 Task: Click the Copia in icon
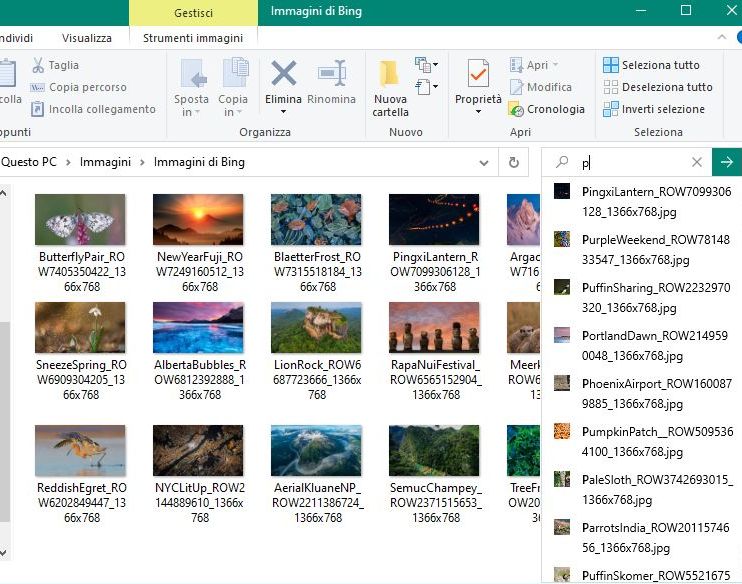[x=235, y=73]
